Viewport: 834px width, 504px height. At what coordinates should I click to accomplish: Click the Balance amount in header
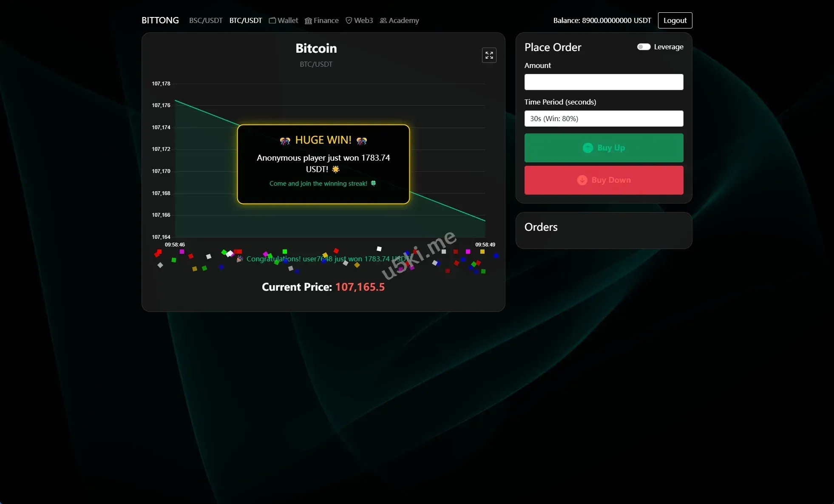(602, 20)
